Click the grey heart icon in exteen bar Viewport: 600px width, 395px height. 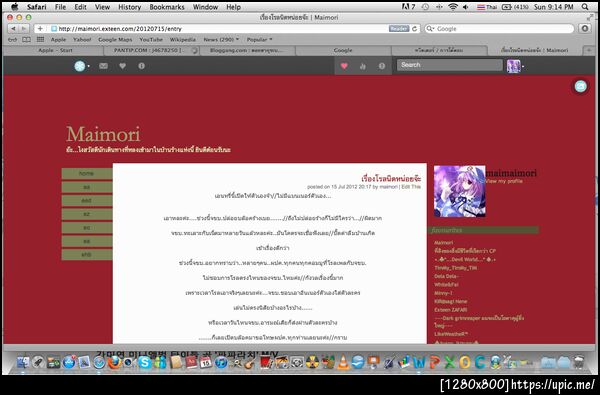pyautogui.click(x=122, y=66)
